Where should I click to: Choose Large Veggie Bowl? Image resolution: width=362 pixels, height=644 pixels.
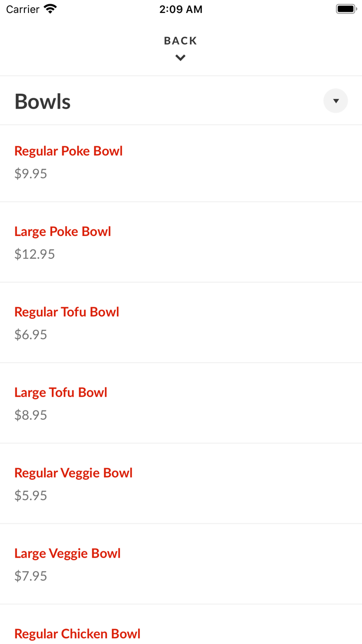(67, 553)
